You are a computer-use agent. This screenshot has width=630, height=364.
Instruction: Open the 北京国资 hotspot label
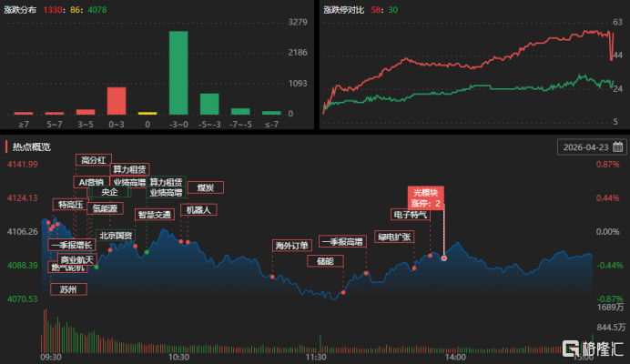116,236
